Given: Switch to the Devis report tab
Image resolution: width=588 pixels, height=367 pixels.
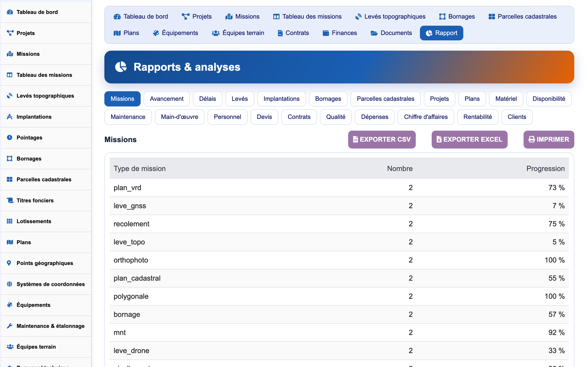Looking at the screenshot, I should tap(264, 117).
